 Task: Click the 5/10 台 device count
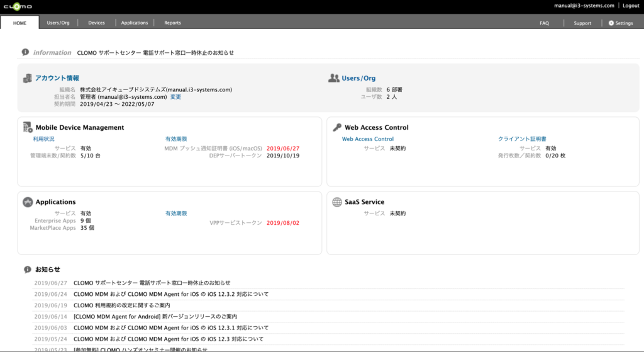click(91, 156)
